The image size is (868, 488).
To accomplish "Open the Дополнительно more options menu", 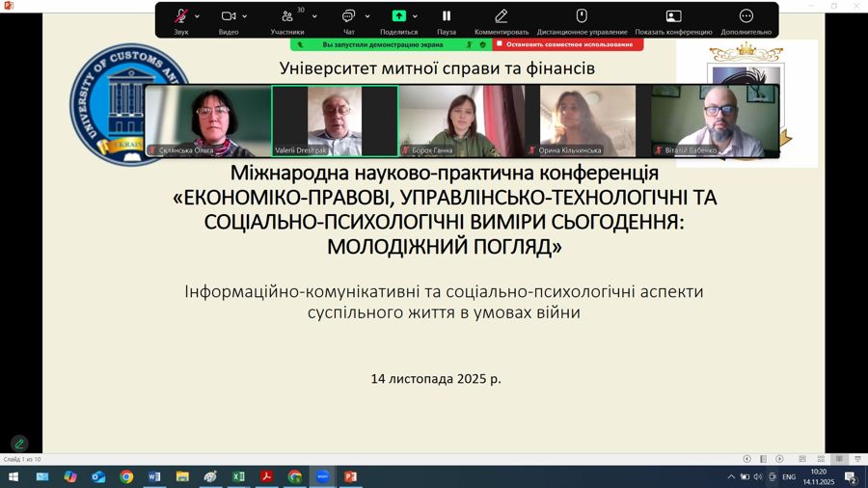I will tap(746, 17).
